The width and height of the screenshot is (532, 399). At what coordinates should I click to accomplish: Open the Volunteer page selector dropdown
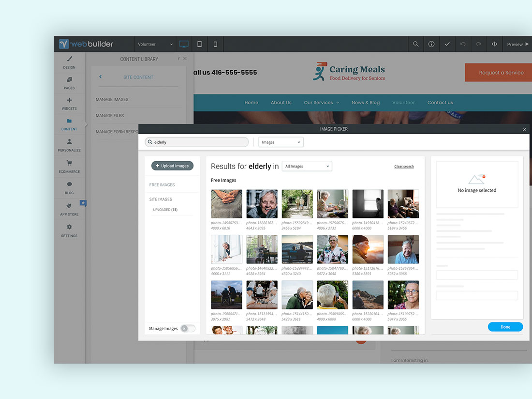click(155, 44)
